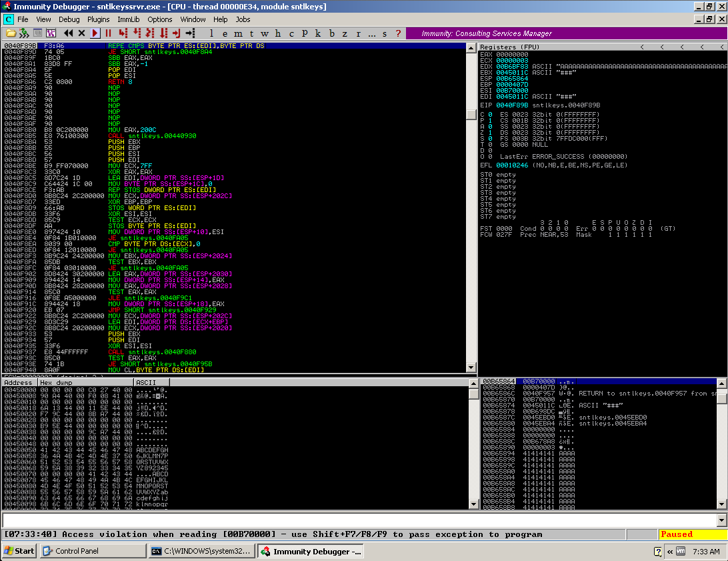Click the Address column header in dump
Screen dimensions: 728x561
19,383
